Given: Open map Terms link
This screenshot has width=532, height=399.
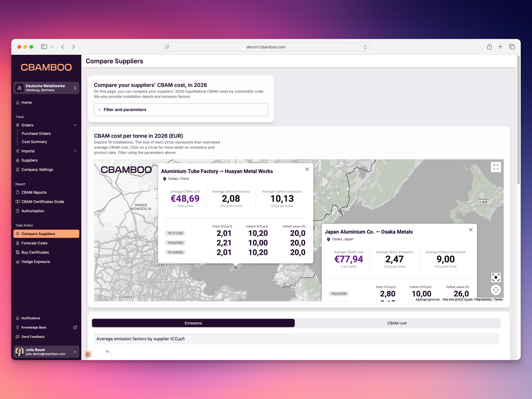Looking at the screenshot, I should [x=498, y=299].
